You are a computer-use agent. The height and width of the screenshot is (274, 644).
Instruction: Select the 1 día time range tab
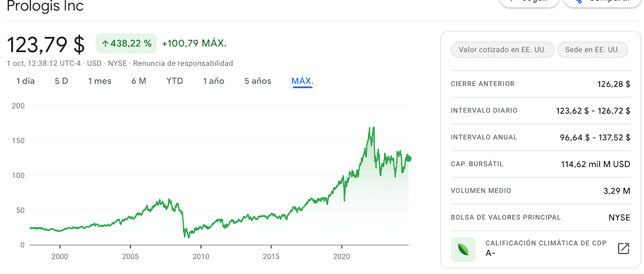(x=26, y=81)
